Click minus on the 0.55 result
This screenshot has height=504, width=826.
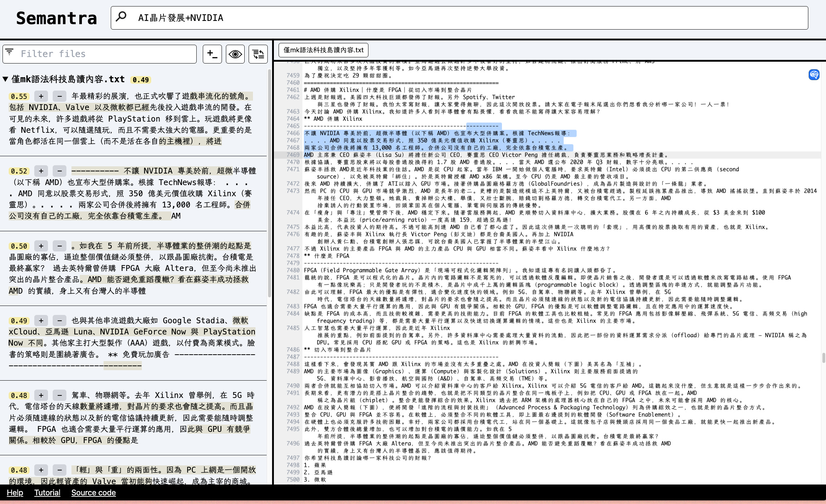click(60, 96)
